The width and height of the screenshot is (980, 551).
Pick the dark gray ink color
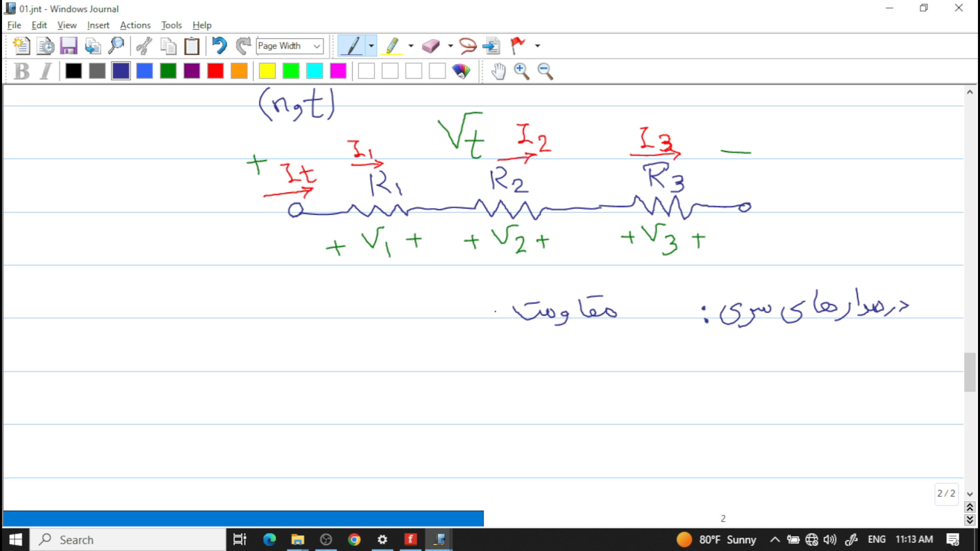click(x=97, y=71)
